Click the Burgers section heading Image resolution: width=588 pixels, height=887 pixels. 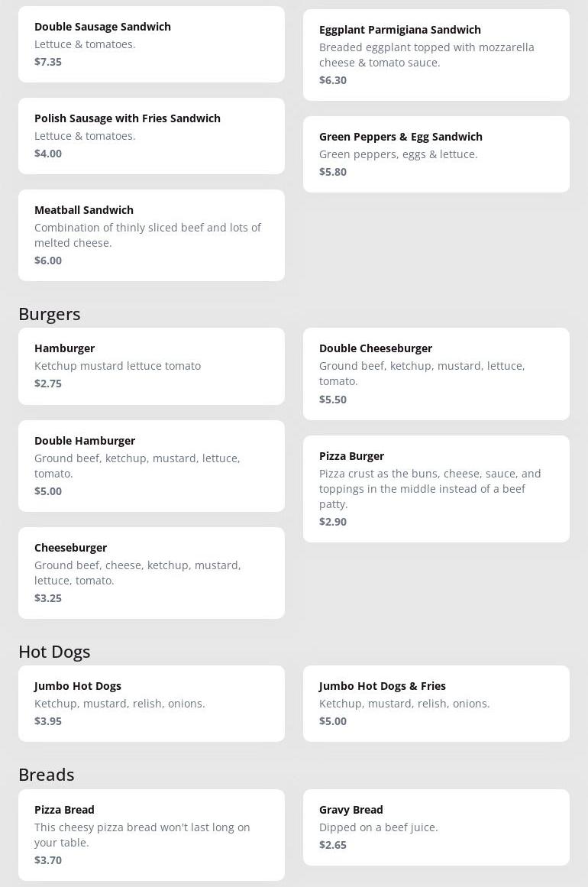coord(50,314)
